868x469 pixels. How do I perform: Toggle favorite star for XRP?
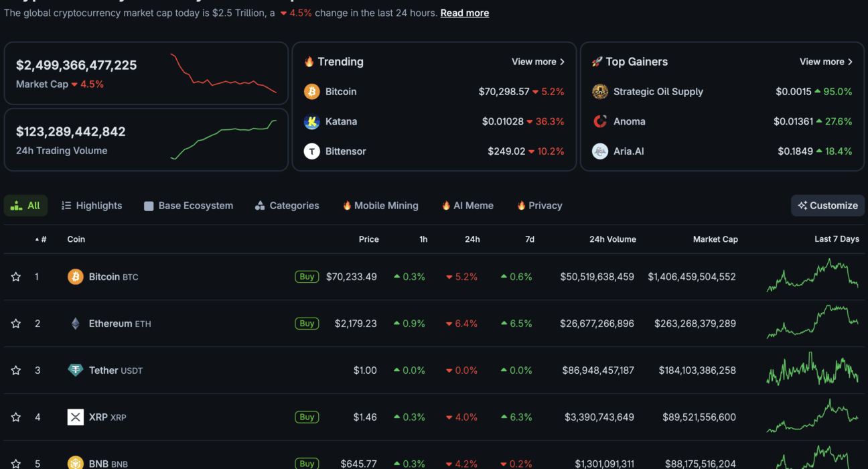click(16, 417)
